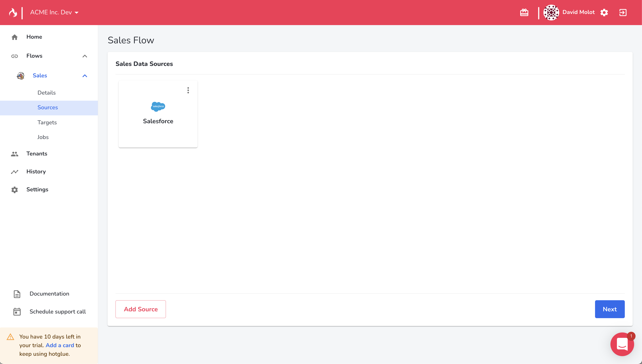Open Details under Sales
The width and height of the screenshot is (642, 364).
(47, 93)
